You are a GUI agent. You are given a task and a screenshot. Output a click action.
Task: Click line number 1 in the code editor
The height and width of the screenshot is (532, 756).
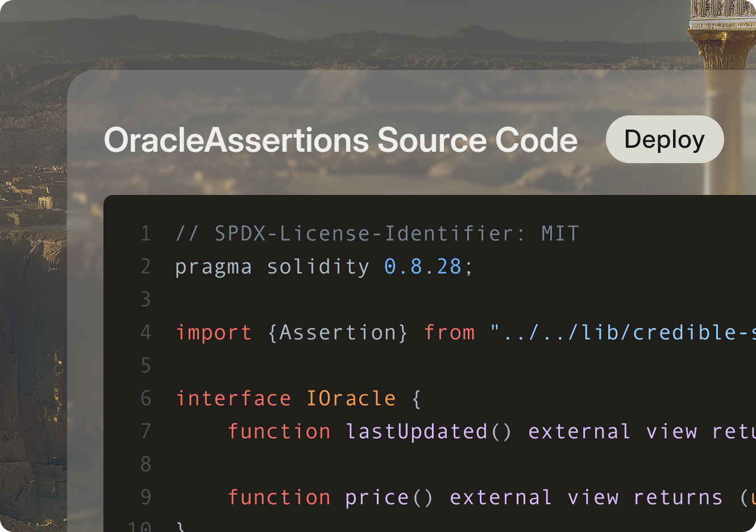coord(146,233)
